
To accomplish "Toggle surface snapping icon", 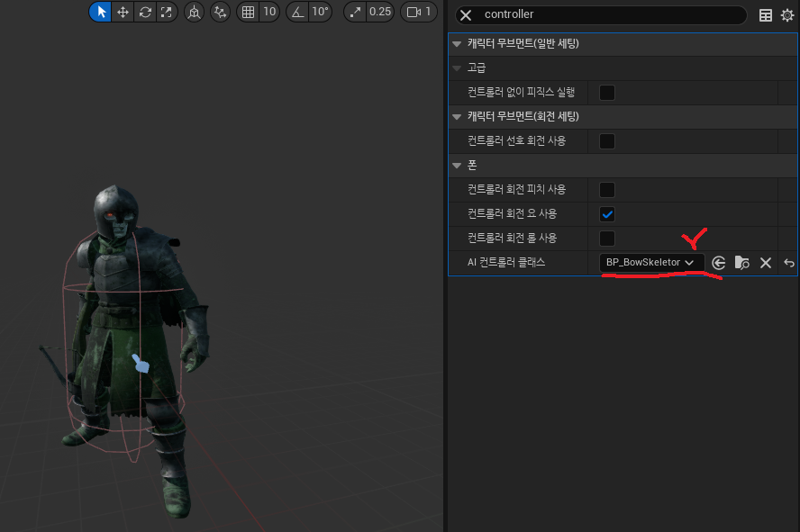I will point(221,12).
